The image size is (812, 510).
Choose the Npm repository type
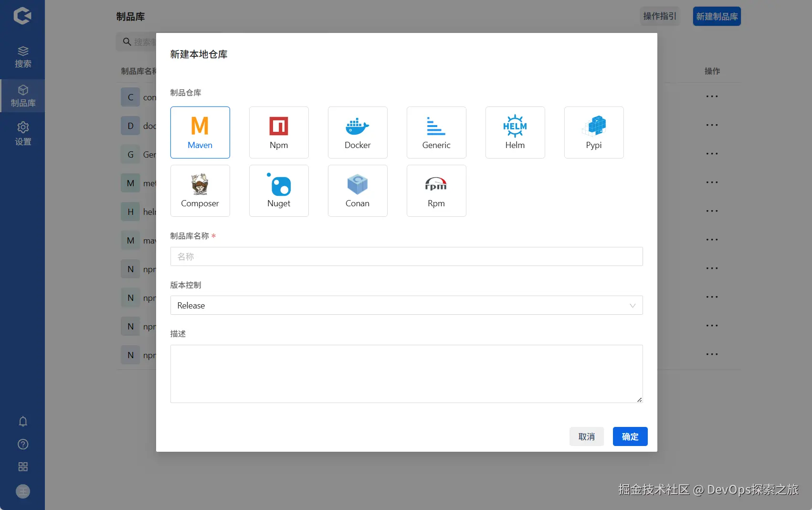pos(279,132)
